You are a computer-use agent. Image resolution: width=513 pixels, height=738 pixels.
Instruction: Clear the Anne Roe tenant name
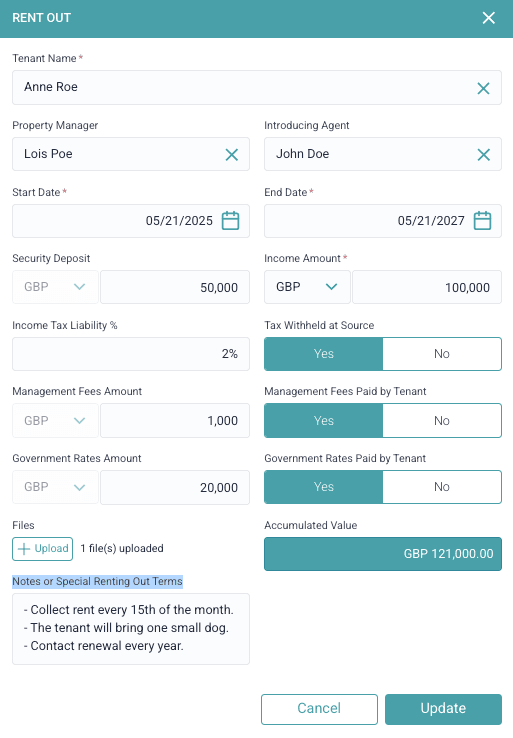(483, 88)
